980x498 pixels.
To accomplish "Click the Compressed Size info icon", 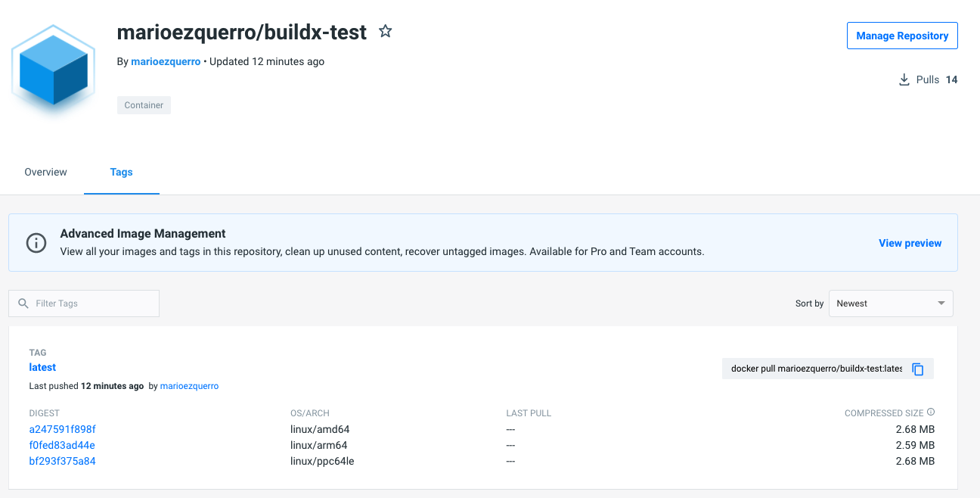I will pyautogui.click(x=931, y=412).
